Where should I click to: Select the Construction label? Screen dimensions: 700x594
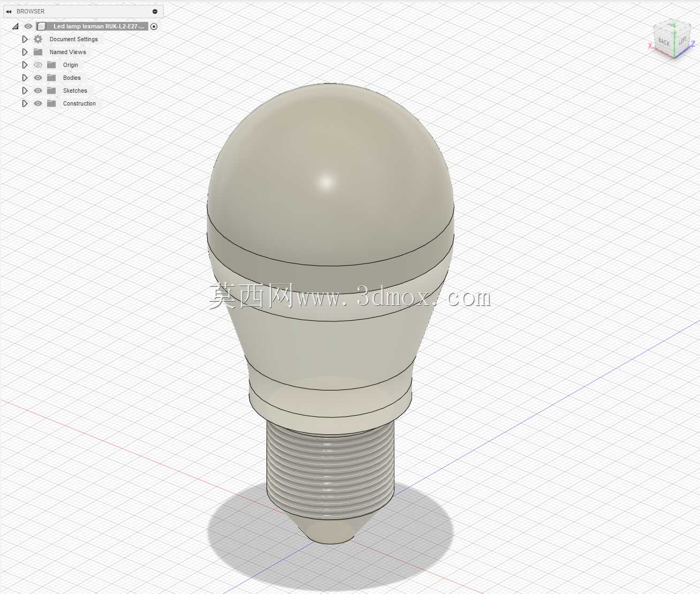tap(79, 103)
